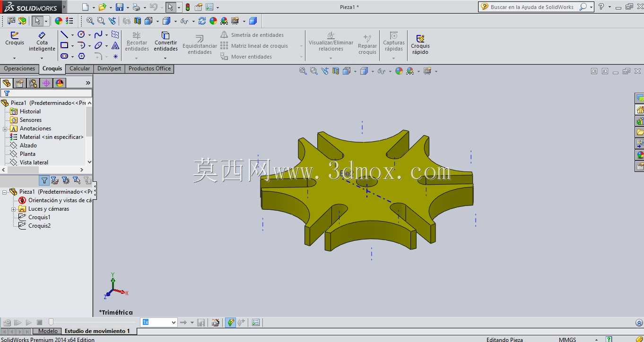
Task: Click the Rebuild traffic light icon
Action: 188,7
